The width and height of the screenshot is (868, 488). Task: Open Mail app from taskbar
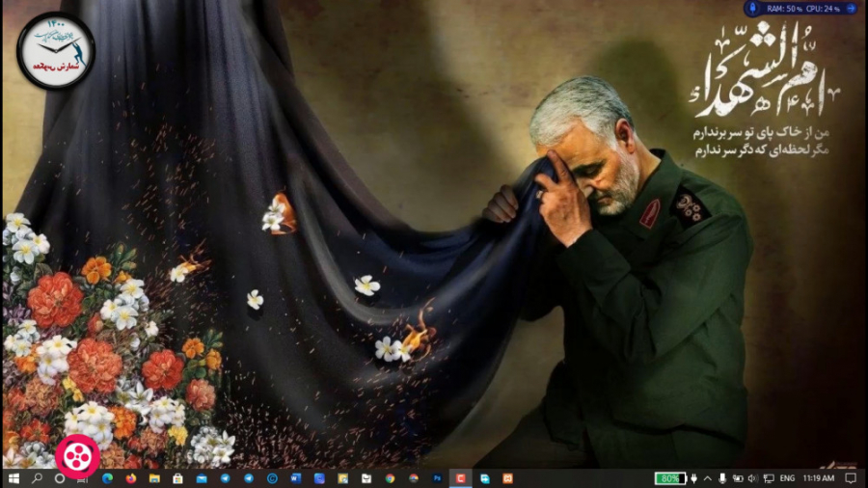[x=202, y=478]
